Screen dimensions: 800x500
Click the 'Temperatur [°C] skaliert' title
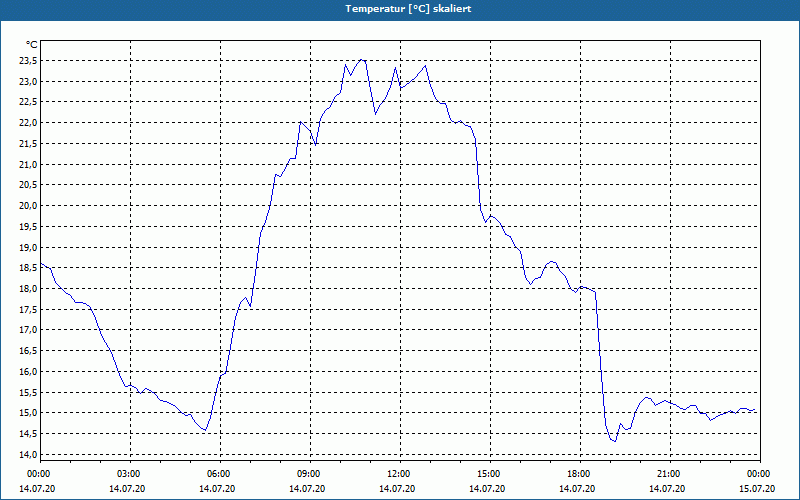[x=408, y=9]
